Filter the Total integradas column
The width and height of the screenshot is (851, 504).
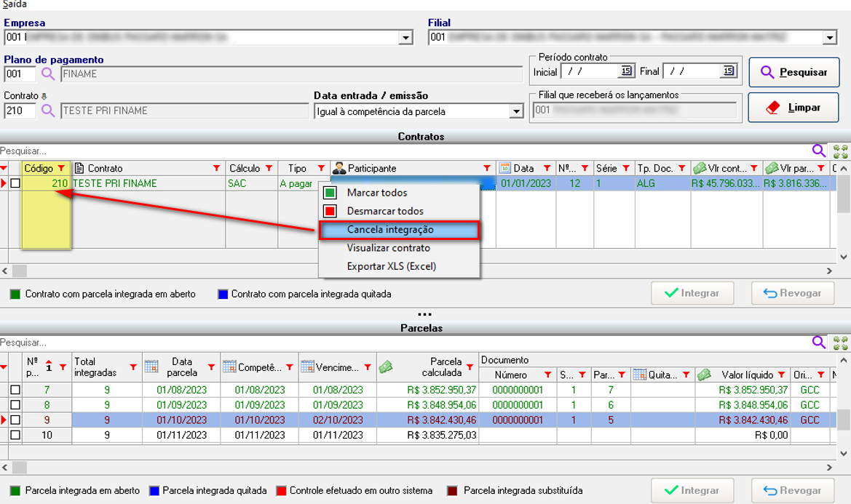(133, 367)
